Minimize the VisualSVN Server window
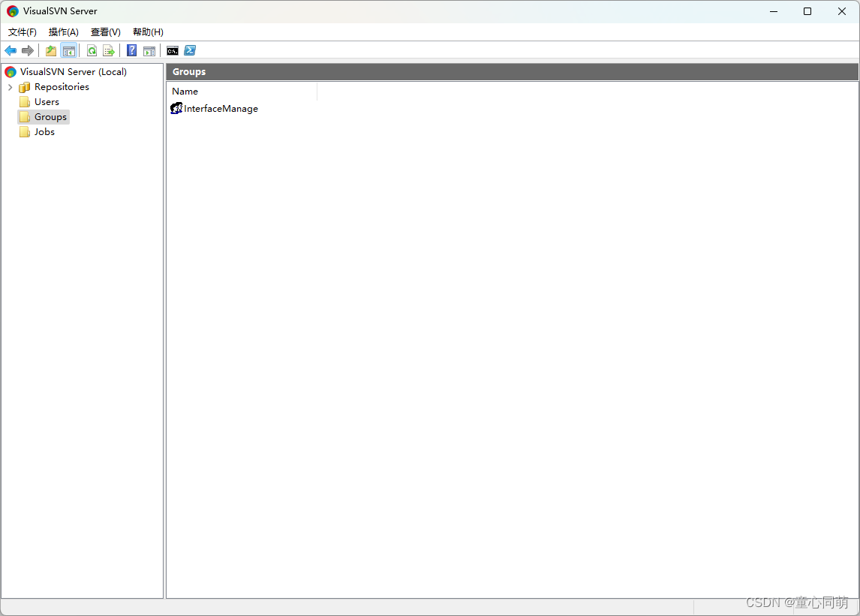This screenshot has height=616, width=860. click(x=774, y=11)
